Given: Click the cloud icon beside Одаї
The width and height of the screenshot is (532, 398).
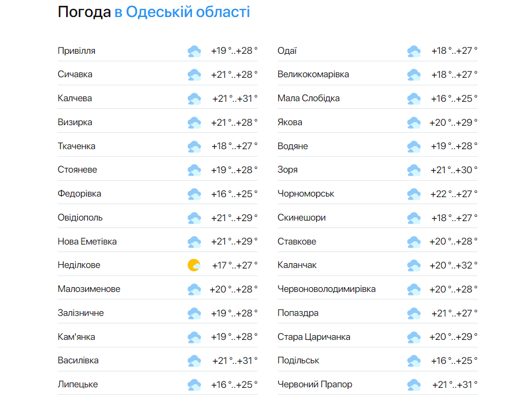Looking at the screenshot, I should point(414,51).
